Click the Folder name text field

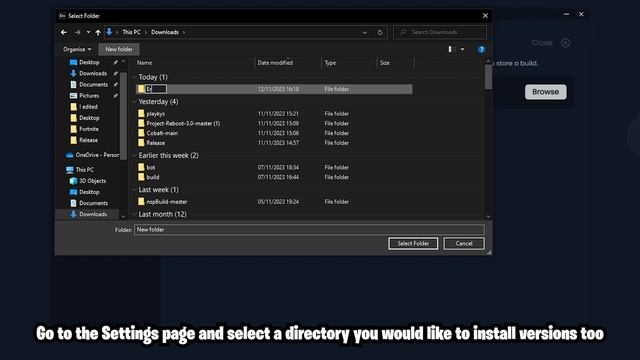click(x=309, y=230)
